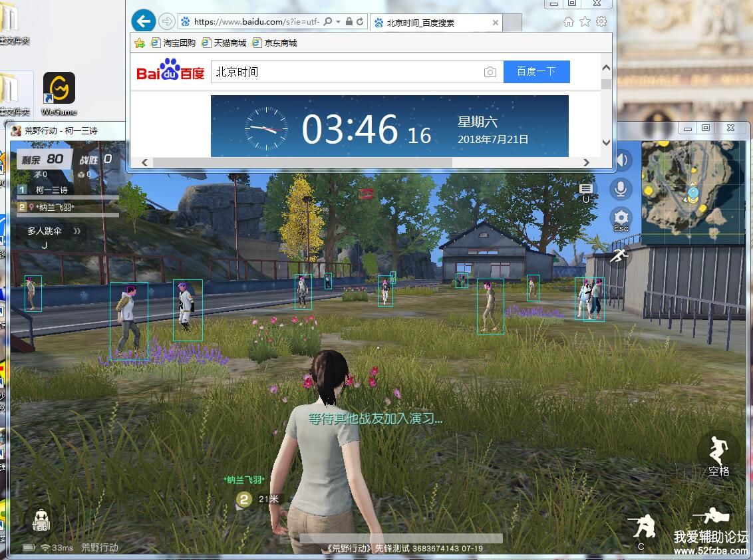753x560 pixels.
Task: Click the camera image search icon
Action: 490,72
